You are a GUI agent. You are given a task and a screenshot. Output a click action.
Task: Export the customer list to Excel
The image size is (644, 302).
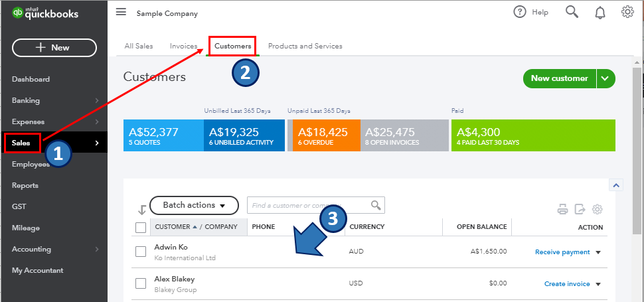(580, 210)
